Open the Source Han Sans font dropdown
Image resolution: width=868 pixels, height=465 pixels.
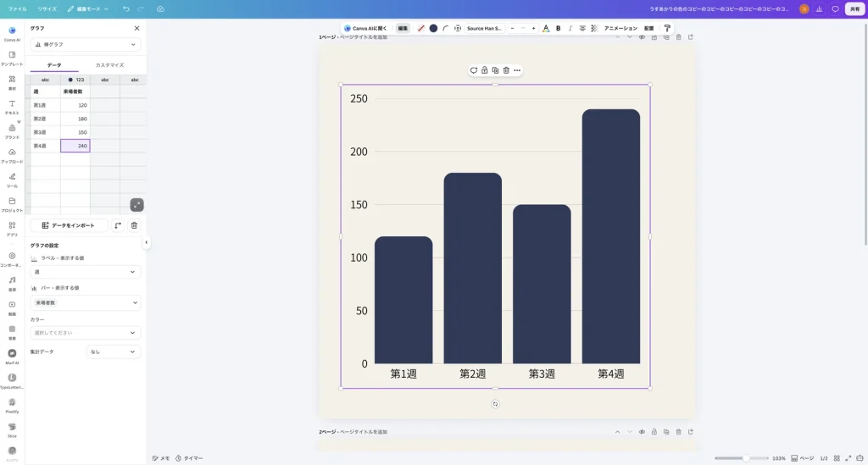484,28
